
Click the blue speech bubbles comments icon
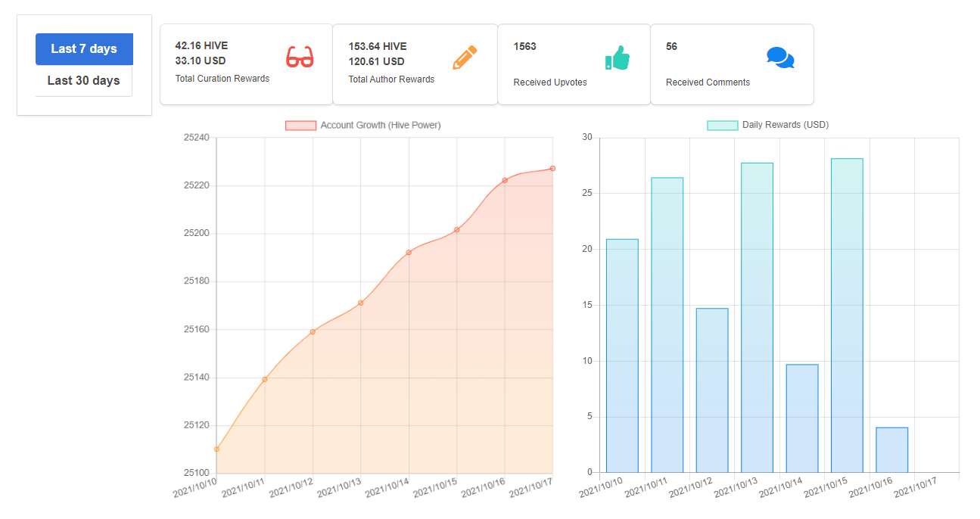780,57
